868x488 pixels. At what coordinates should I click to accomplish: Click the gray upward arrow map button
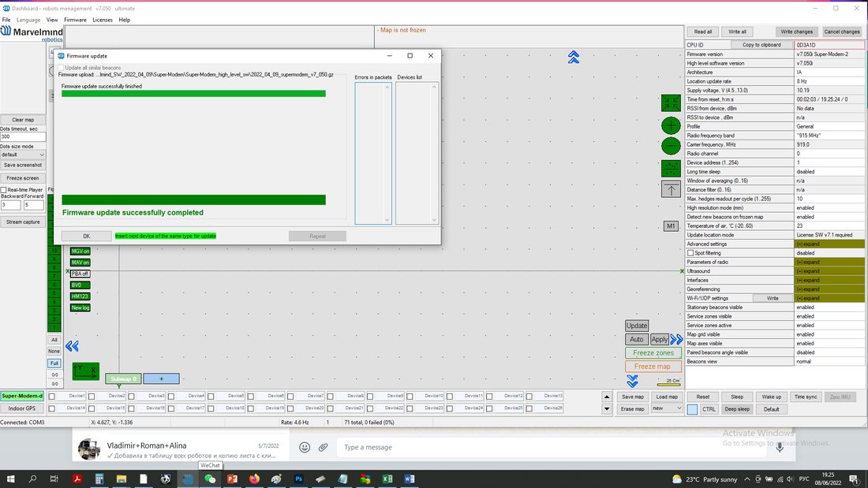point(671,190)
